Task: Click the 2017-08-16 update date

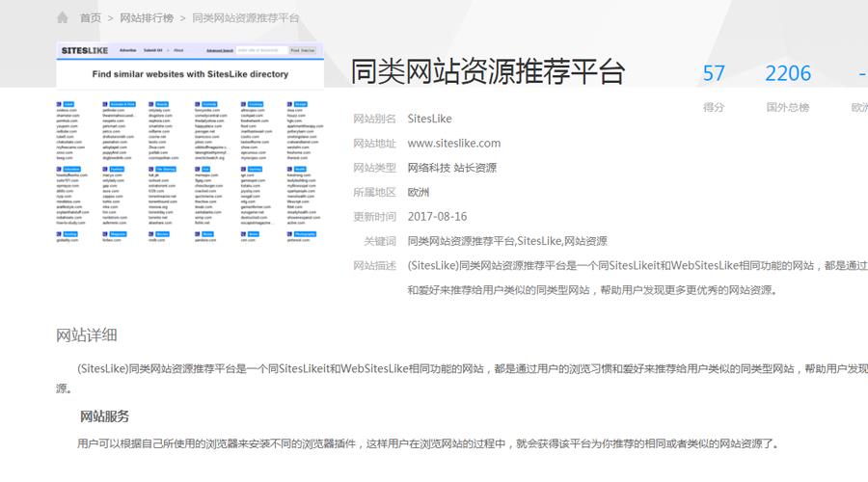Action: click(x=438, y=217)
